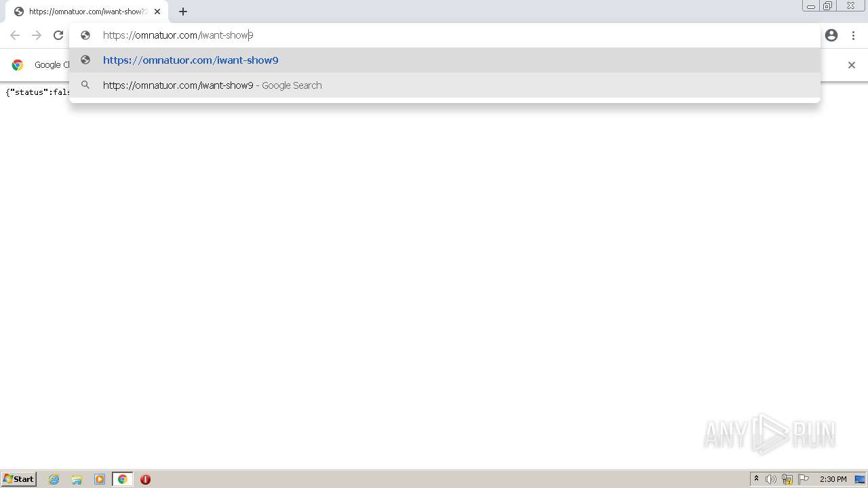Click into the address bar URL text
This screenshot has height=488, width=868.
pyautogui.click(x=178, y=35)
